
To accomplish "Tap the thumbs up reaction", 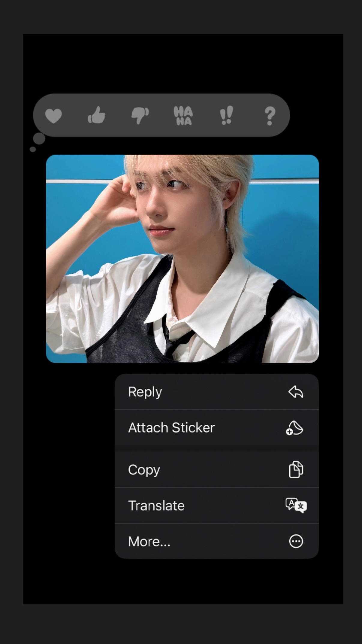I will pos(96,116).
